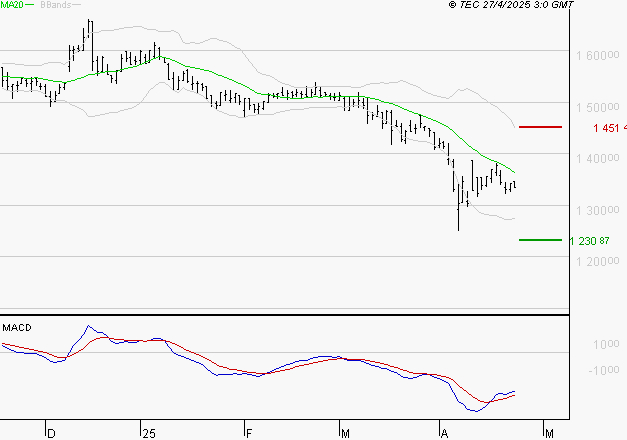The image size is (627, 440).
Task: Click the TEC copyright timestamp text
Action: click(511, 6)
